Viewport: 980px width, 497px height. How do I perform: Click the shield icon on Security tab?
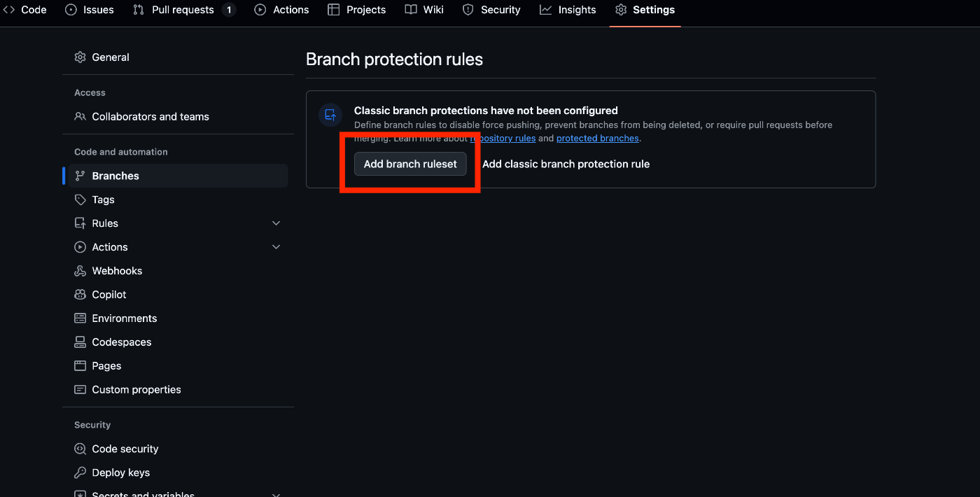pos(468,10)
